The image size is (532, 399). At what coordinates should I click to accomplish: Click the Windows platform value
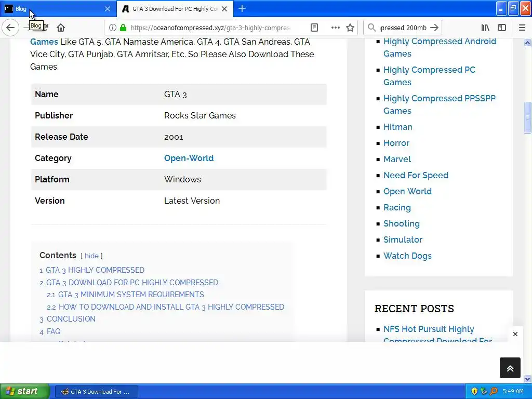182,179
